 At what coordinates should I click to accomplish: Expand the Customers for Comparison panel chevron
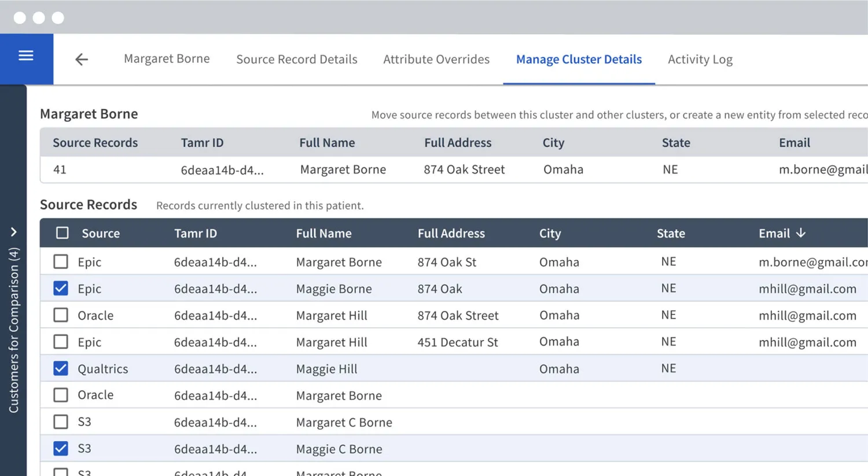pyautogui.click(x=14, y=232)
